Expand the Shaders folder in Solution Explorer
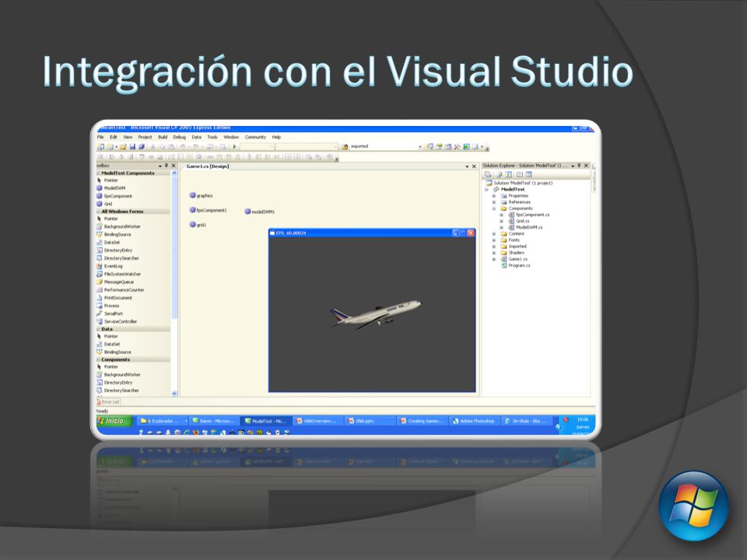The image size is (747, 560). (493, 253)
